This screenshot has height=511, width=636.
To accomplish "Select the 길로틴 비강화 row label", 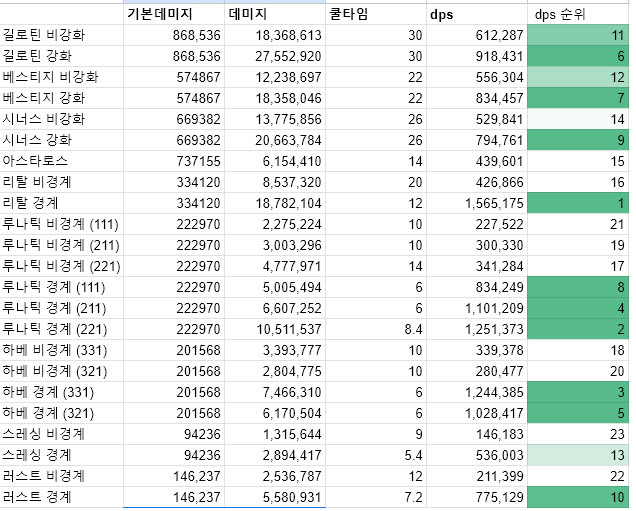I will (61, 35).
